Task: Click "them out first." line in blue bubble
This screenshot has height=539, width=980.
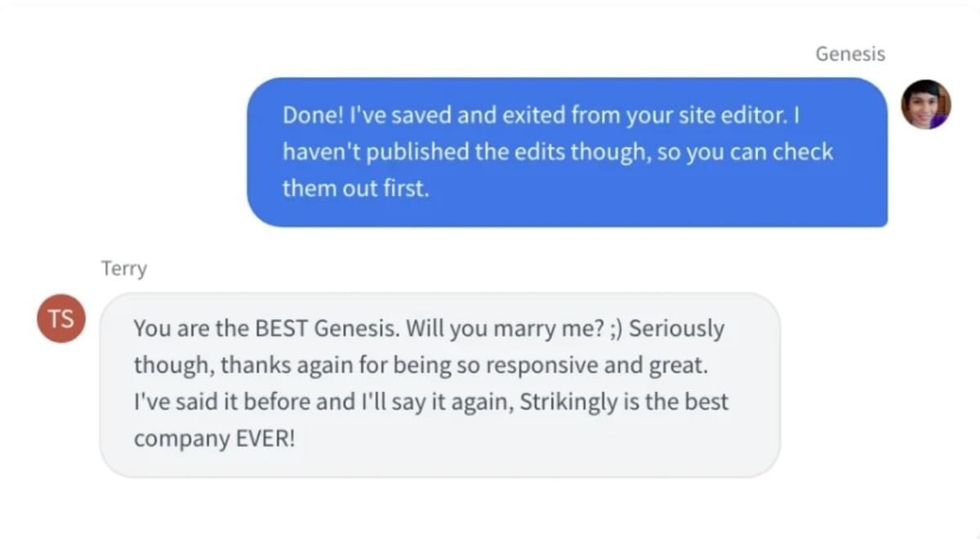Action: coord(355,189)
